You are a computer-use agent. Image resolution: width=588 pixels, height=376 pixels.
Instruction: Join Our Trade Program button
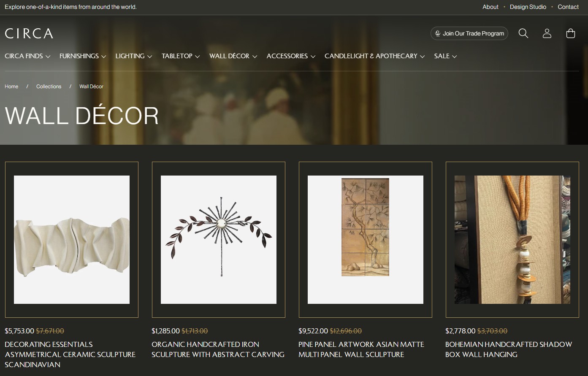click(x=469, y=33)
